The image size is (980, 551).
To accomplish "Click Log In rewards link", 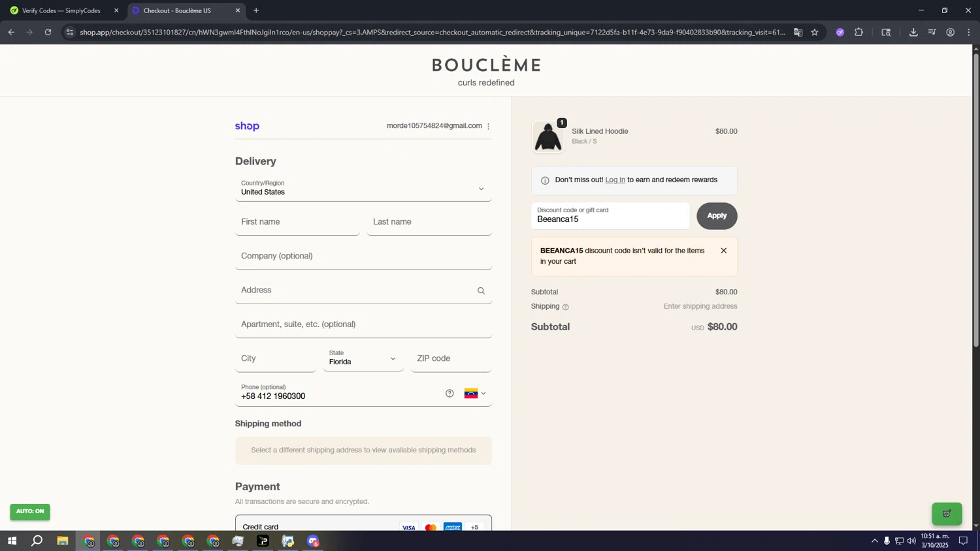I will (615, 180).
